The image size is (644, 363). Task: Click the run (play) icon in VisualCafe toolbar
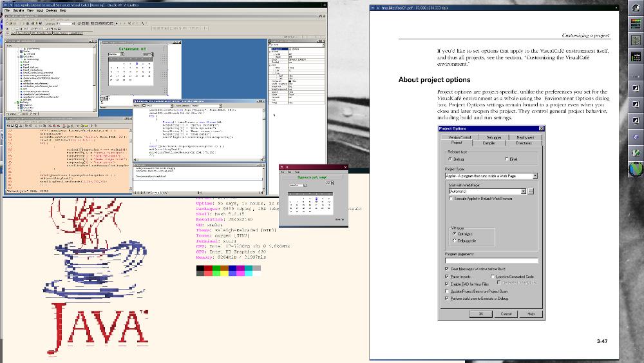coord(117,23)
